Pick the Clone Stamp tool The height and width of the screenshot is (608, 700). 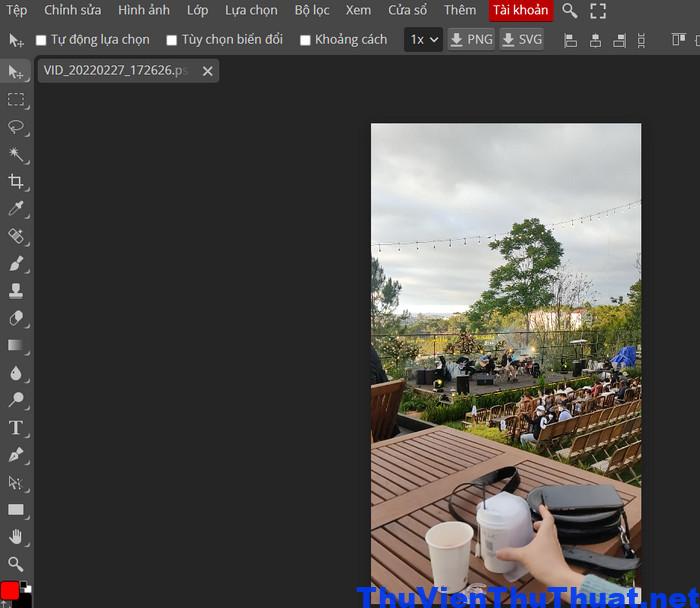click(16, 291)
